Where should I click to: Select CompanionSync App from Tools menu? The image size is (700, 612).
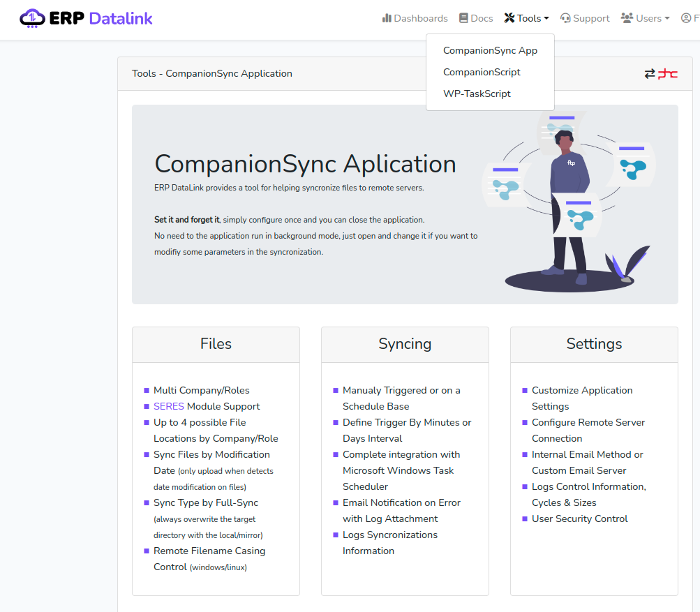click(x=490, y=50)
